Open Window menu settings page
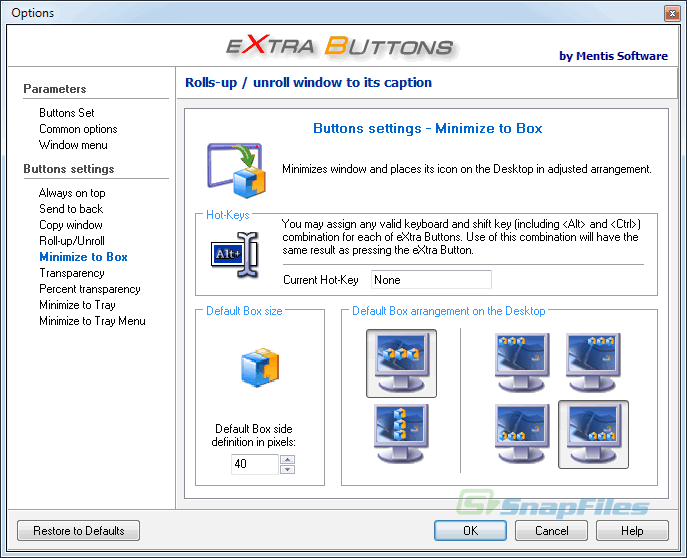Screen dimensions: 687x558 (x=73, y=145)
